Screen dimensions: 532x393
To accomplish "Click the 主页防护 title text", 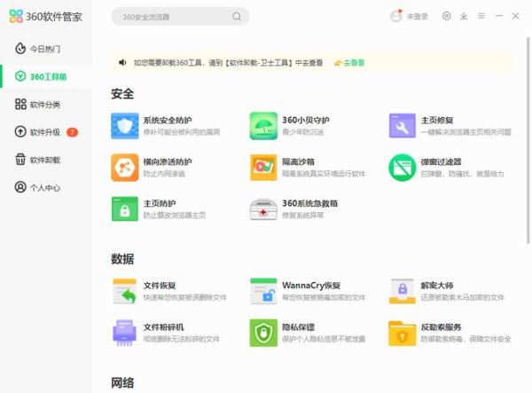I will coord(159,203).
